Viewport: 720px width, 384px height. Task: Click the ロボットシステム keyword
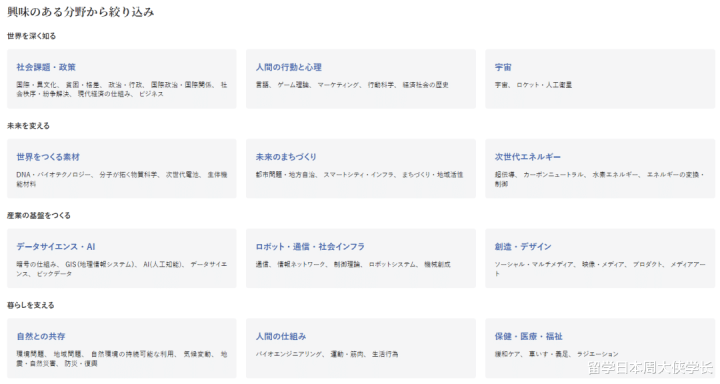(392, 264)
